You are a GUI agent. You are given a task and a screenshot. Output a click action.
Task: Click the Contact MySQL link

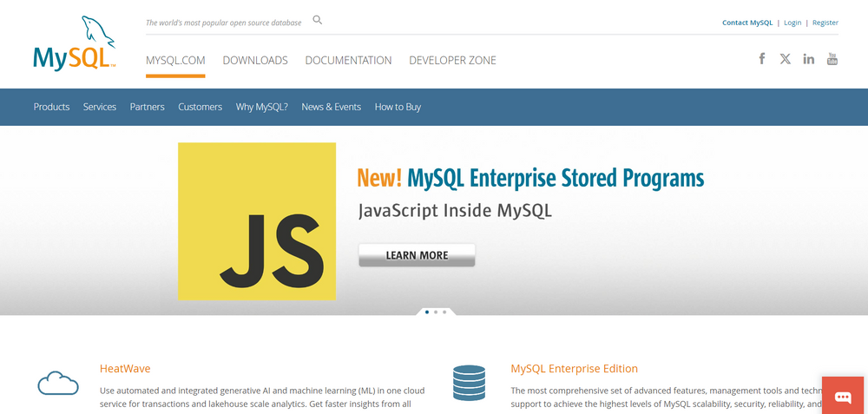pyautogui.click(x=747, y=23)
